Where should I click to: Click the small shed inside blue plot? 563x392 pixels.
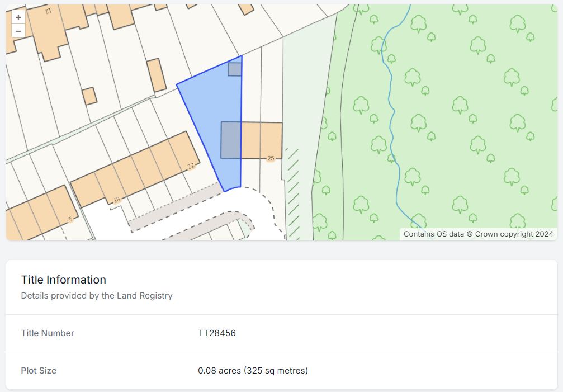234,69
